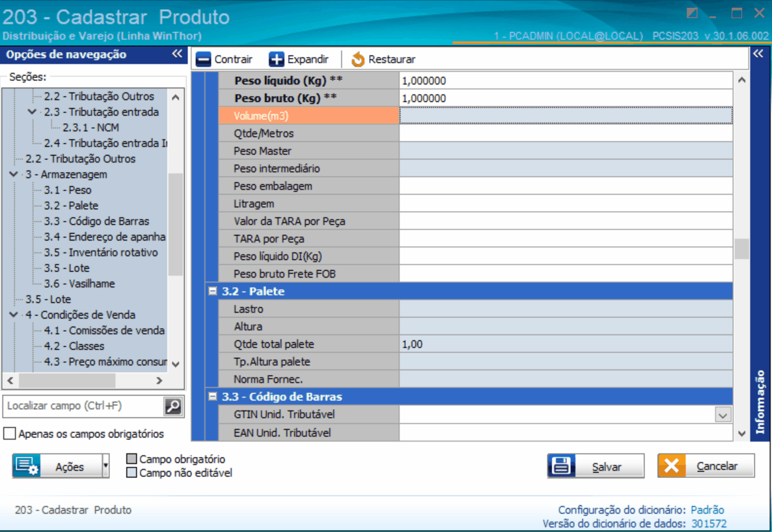Open the Ações dropdown arrow
The image size is (772, 532).
[105, 466]
